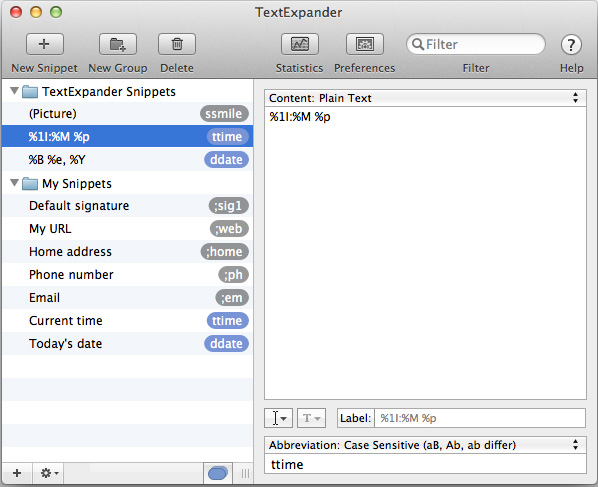Click the add plus button below the snippet list
This screenshot has width=598, height=487.
tap(17, 473)
